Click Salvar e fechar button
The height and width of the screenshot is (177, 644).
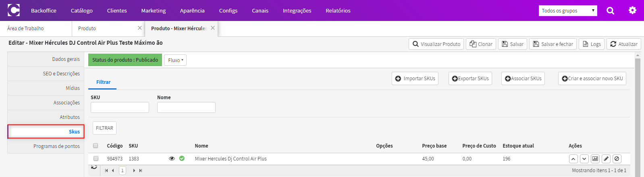click(x=553, y=44)
